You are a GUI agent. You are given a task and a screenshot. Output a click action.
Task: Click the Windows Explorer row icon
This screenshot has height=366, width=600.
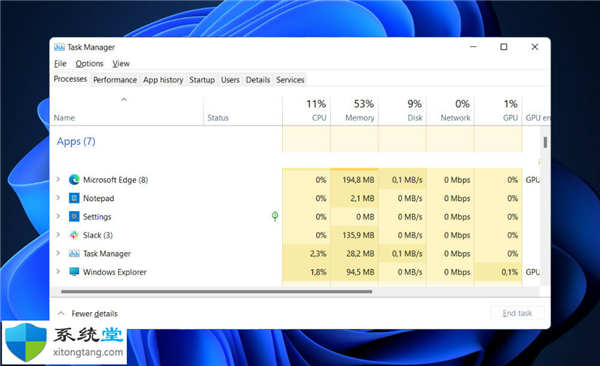[x=74, y=271]
